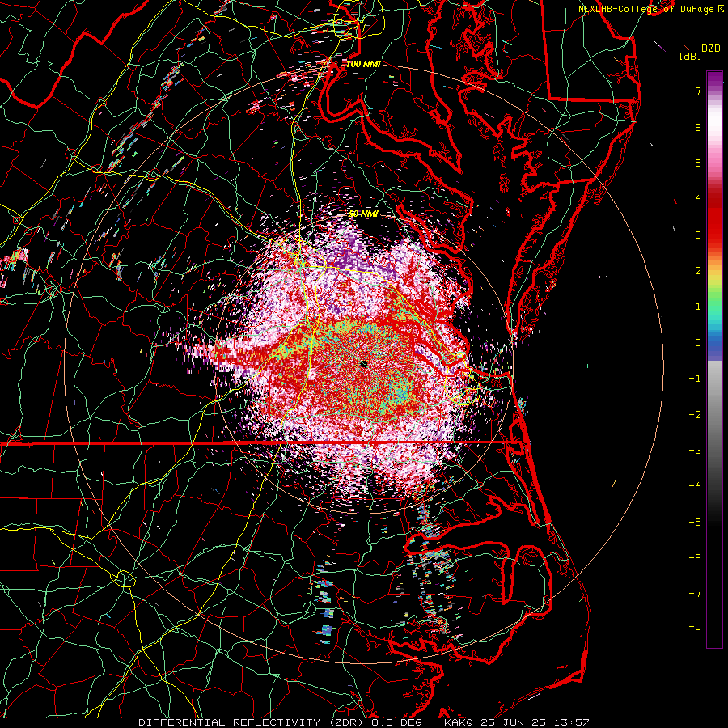Screen dimensions: 728x728
Task: Click the 6 value on color scale
Action: click(x=698, y=127)
